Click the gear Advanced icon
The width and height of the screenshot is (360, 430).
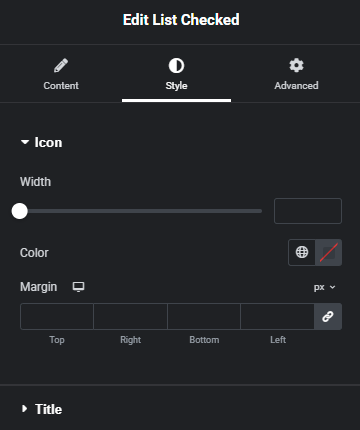296,65
